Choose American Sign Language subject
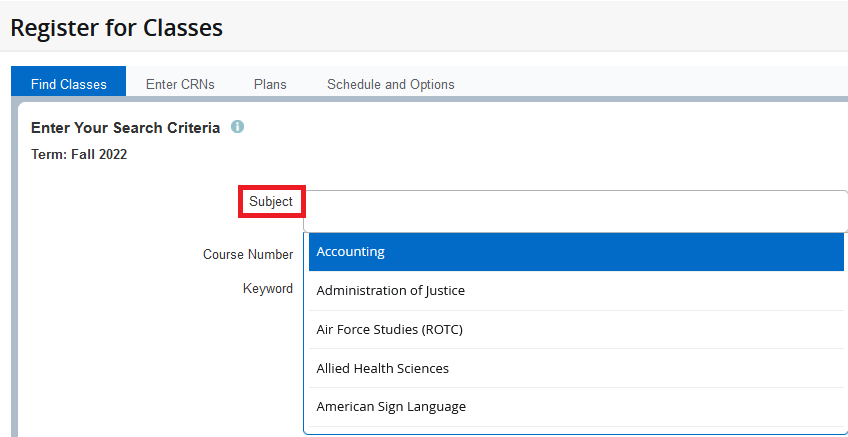 576,407
